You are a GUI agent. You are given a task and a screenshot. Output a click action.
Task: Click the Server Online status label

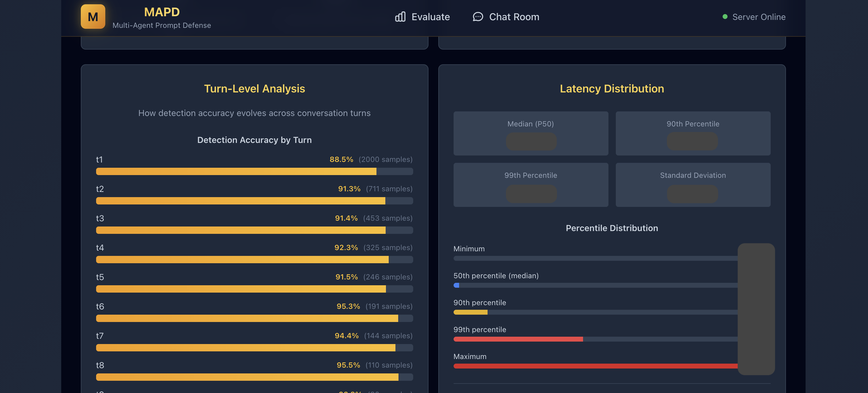[x=758, y=17]
